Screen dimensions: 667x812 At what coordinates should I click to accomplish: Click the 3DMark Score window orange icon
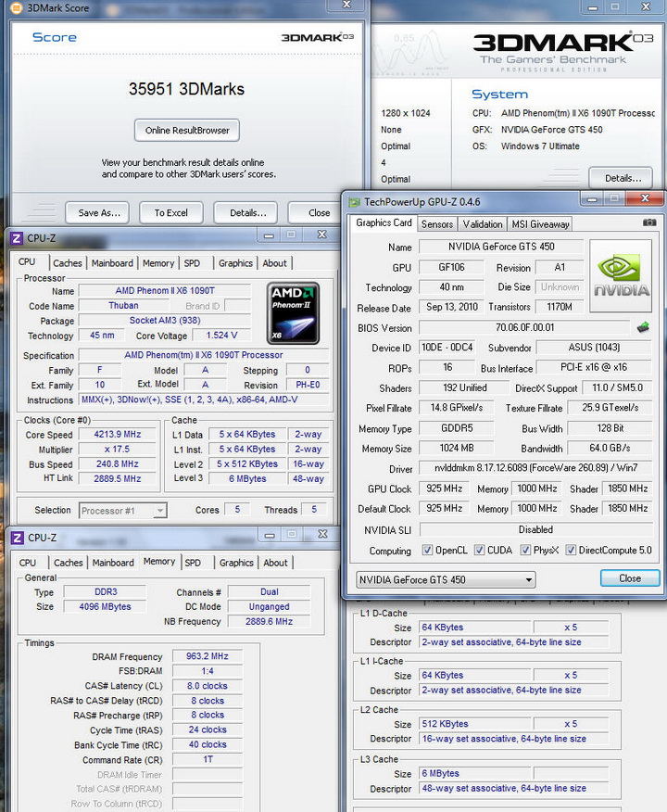pyautogui.click(x=17, y=7)
